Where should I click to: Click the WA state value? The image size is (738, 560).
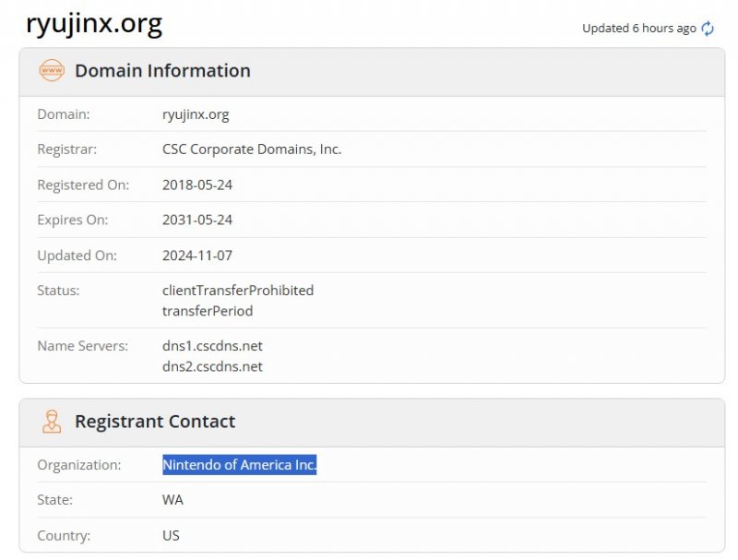pyautogui.click(x=173, y=500)
